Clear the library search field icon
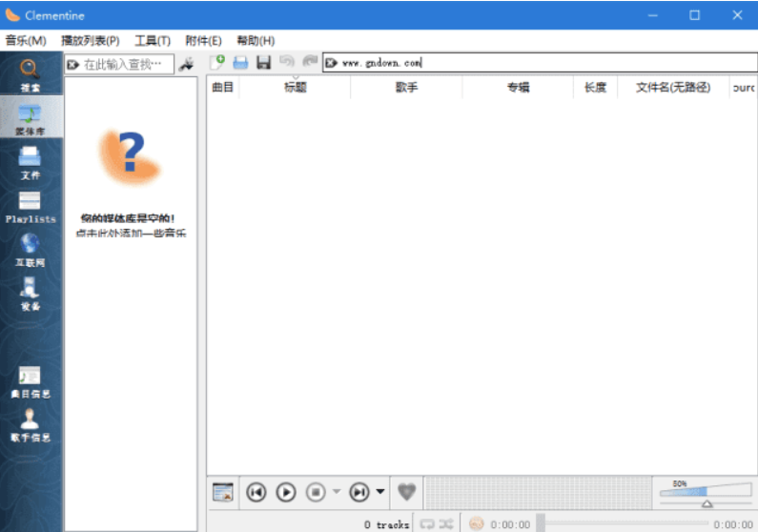 73,64
